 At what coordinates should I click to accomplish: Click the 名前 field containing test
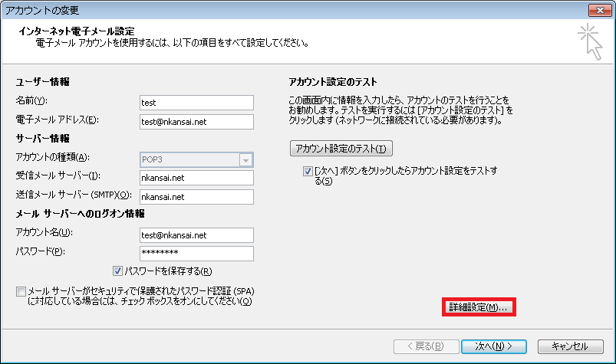tap(196, 103)
